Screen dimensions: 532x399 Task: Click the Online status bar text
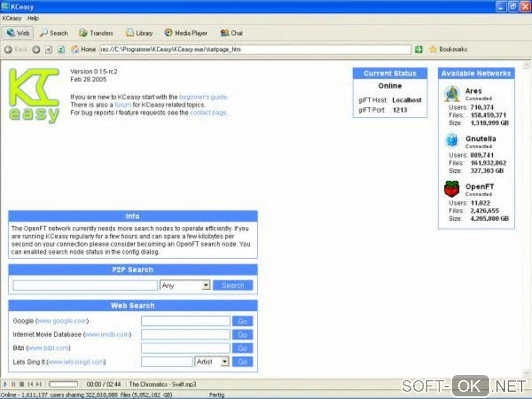87,395
